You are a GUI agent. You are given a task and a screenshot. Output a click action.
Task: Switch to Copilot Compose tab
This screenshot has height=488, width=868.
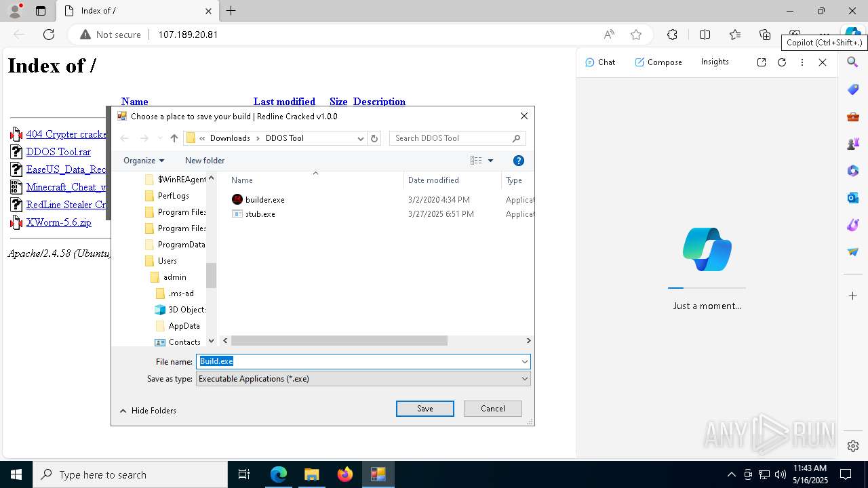(658, 62)
